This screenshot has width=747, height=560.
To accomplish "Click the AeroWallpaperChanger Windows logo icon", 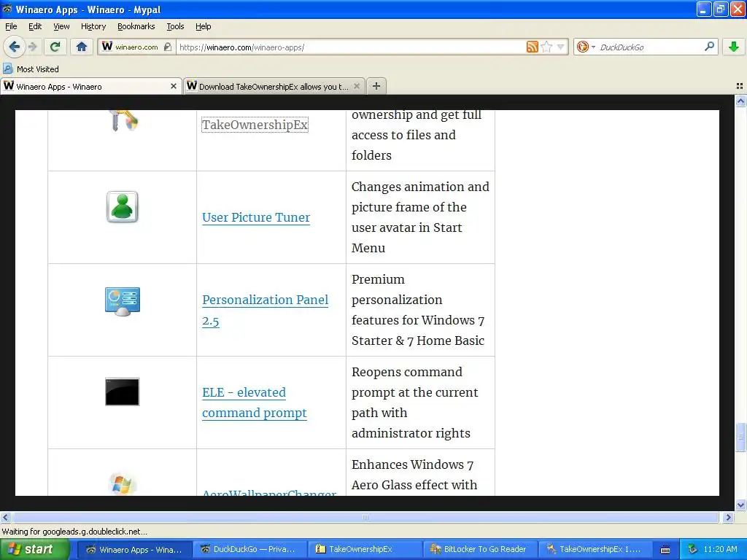I will pos(123,483).
